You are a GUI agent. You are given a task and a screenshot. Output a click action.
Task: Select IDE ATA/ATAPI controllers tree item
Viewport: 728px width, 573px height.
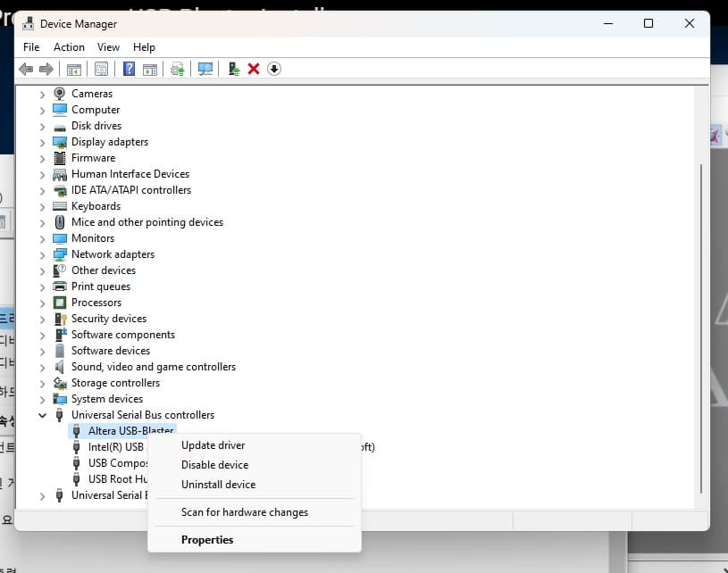(131, 190)
